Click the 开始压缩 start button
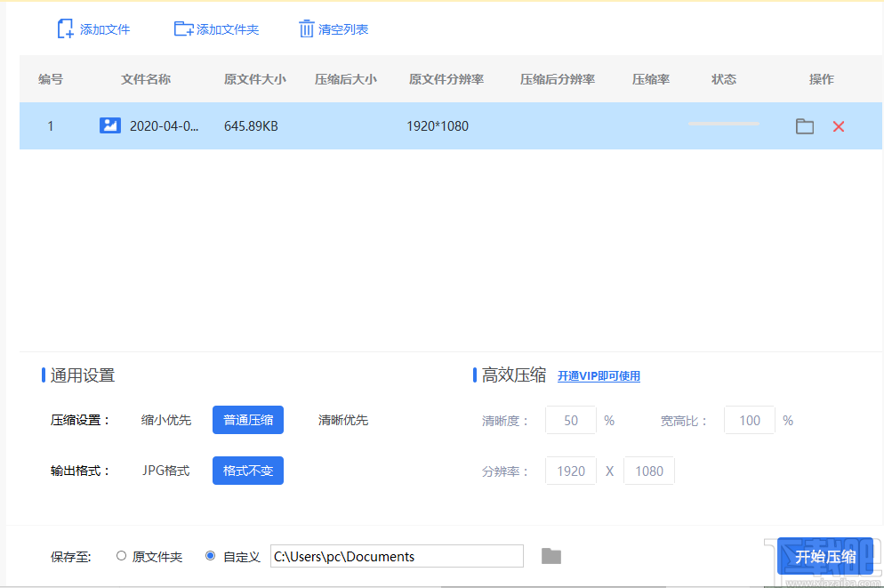The width and height of the screenshot is (884, 588). pyautogui.click(x=824, y=555)
